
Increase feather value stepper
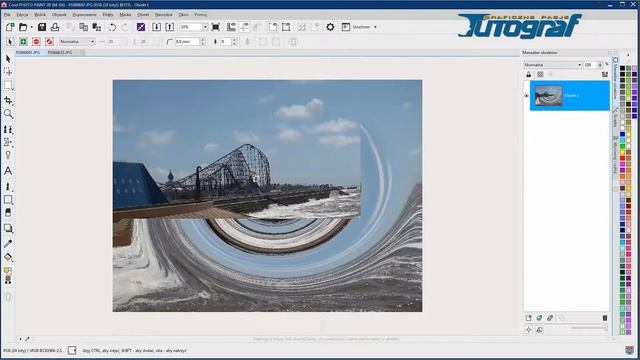234,40
